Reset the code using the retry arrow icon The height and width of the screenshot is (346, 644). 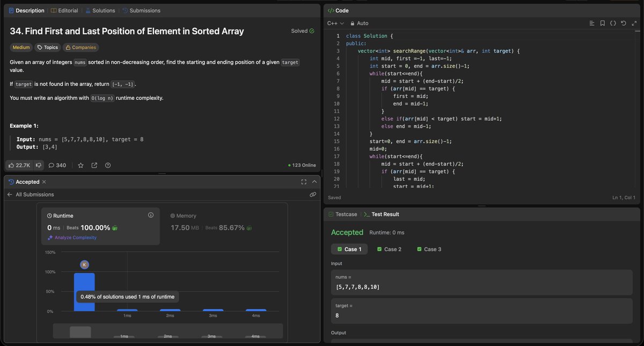pos(624,23)
